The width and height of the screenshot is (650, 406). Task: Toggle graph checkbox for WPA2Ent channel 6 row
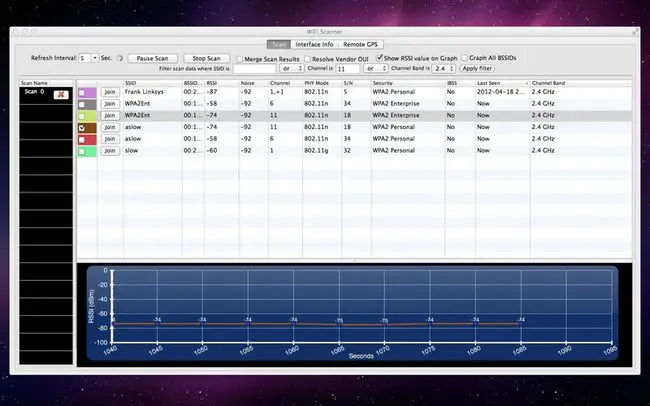[x=82, y=104]
